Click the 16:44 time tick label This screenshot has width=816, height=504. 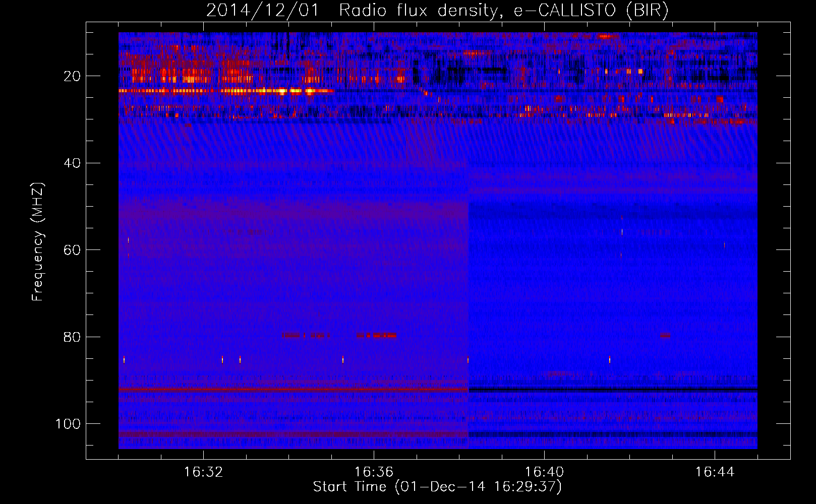[715, 472]
